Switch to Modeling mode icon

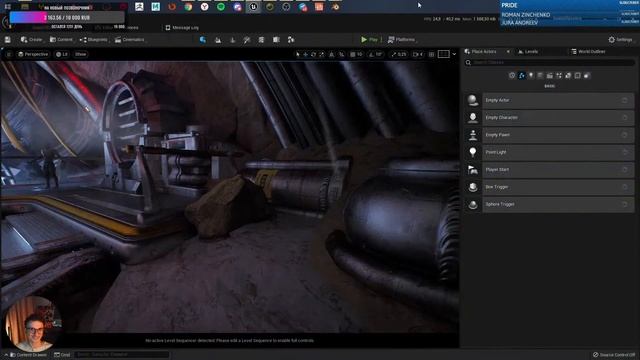click(x=261, y=40)
